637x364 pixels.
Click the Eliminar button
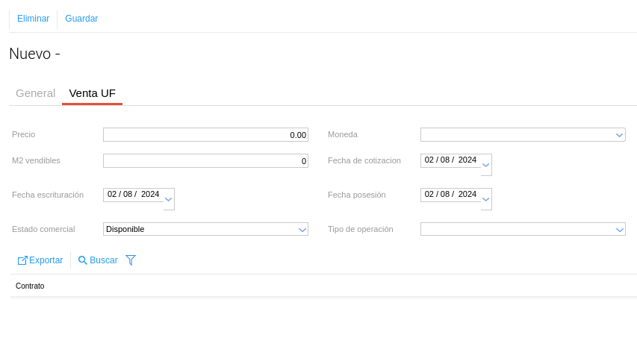[x=33, y=19]
